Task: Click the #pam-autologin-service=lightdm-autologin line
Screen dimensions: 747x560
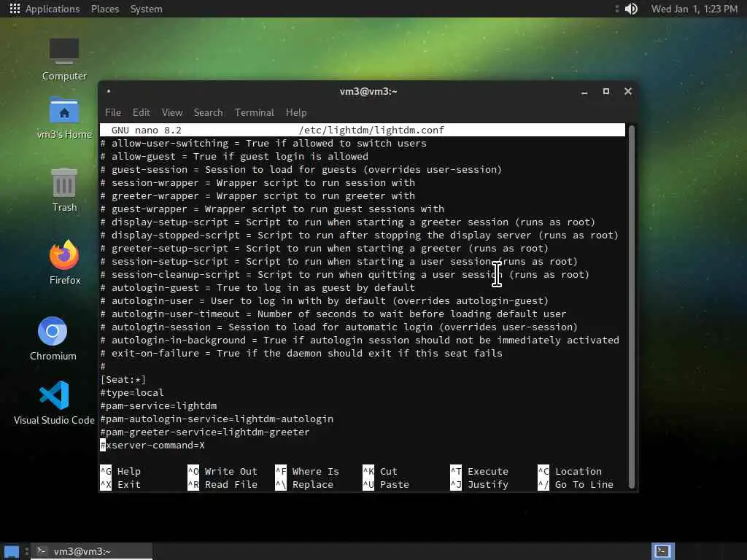Action: [x=217, y=419]
